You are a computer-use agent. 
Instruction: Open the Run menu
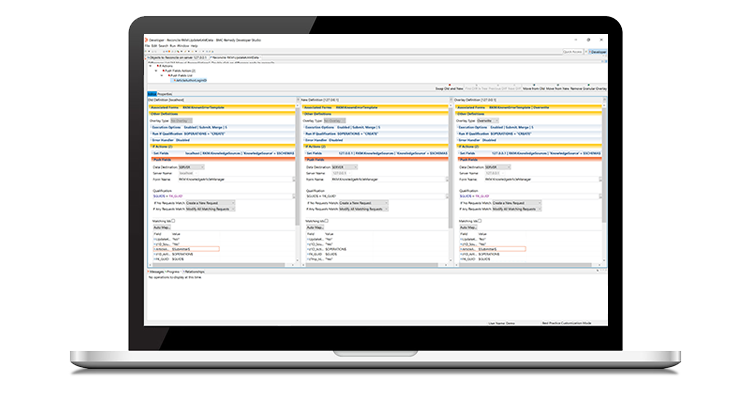(173, 46)
